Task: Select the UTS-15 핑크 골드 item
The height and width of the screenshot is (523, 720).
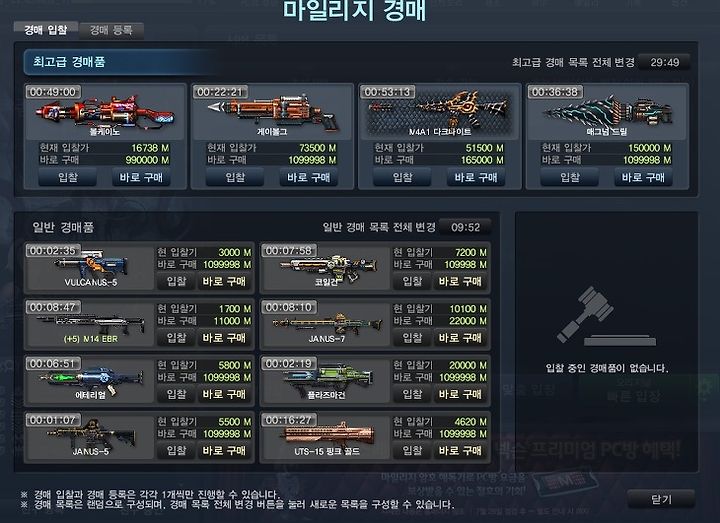Action: pos(326,437)
